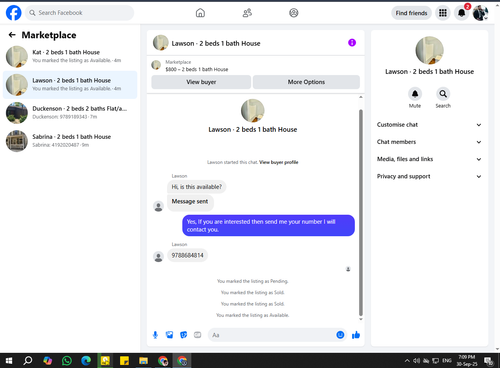Open the account profile picture menu
The height and width of the screenshot is (368, 500).
480,13
